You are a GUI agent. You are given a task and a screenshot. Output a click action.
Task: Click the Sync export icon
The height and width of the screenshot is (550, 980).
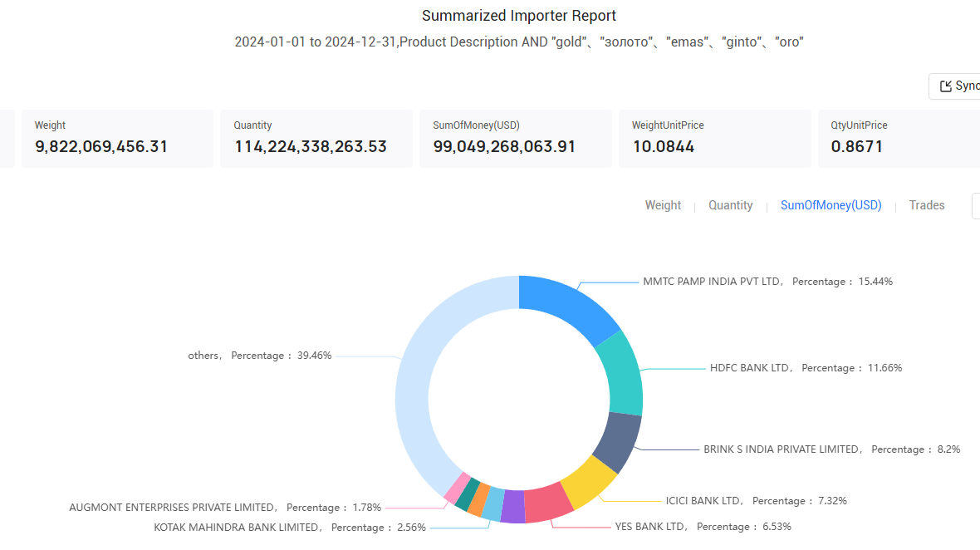coord(946,86)
